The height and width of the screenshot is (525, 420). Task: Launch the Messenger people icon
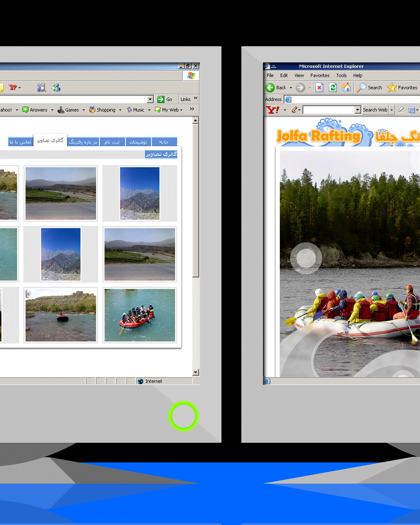56,87
